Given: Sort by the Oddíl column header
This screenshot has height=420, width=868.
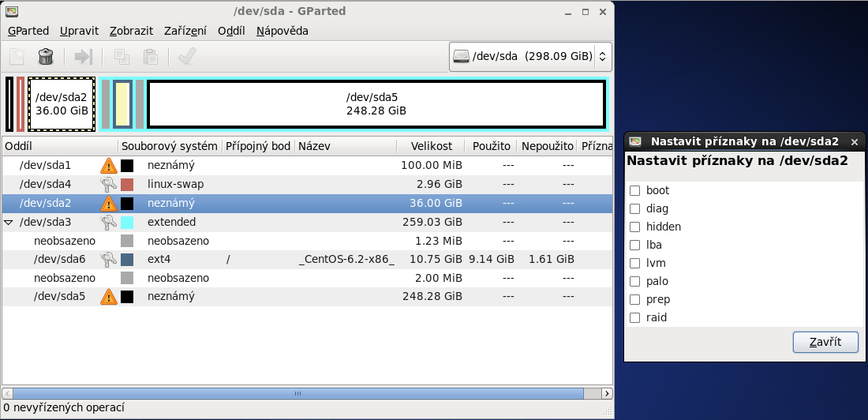Looking at the screenshot, I should point(60,146).
